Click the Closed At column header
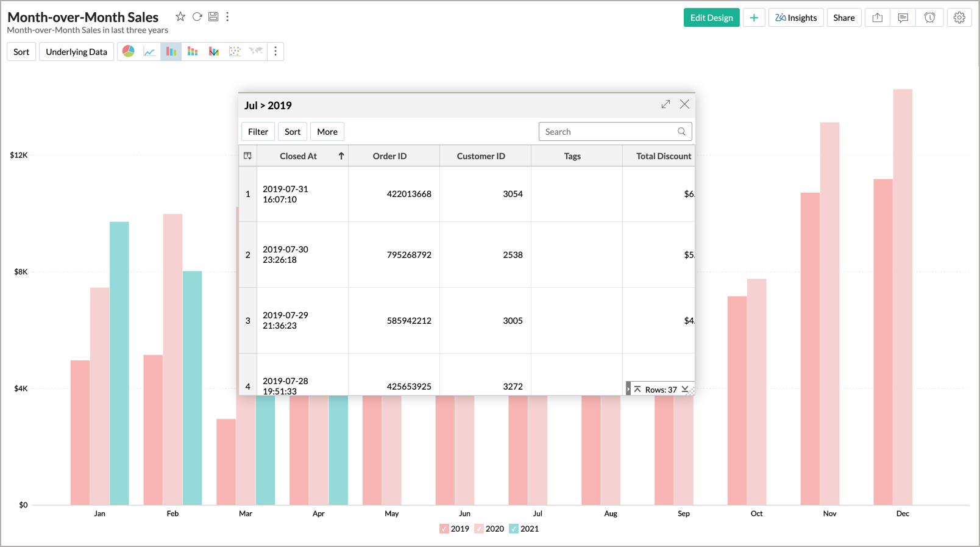Viewport: 980px width, 547px height. 298,156
